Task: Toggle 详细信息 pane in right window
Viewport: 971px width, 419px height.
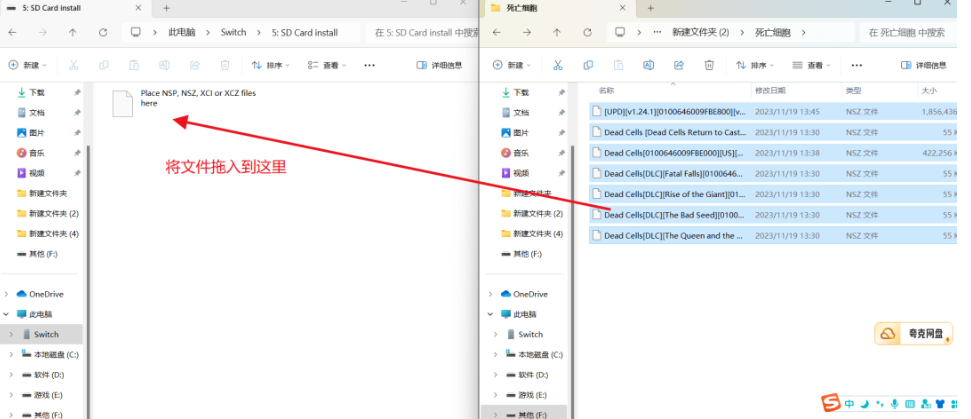Action: pos(923,65)
